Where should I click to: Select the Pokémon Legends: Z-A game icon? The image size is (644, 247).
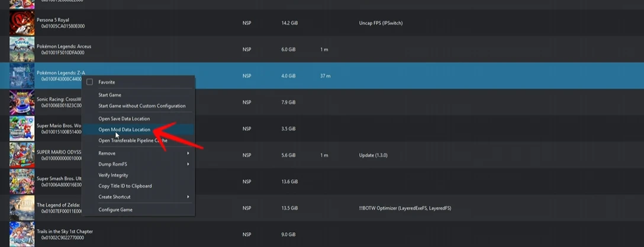click(22, 76)
